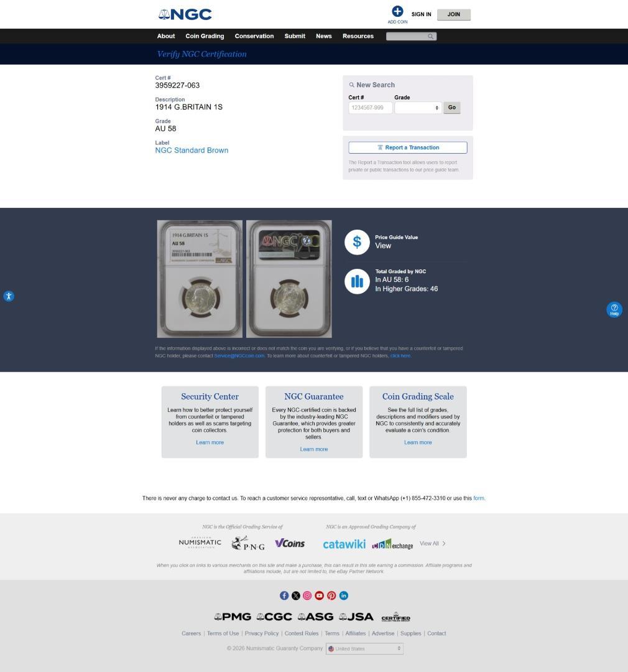Click the Contact footer link

pos(436,633)
